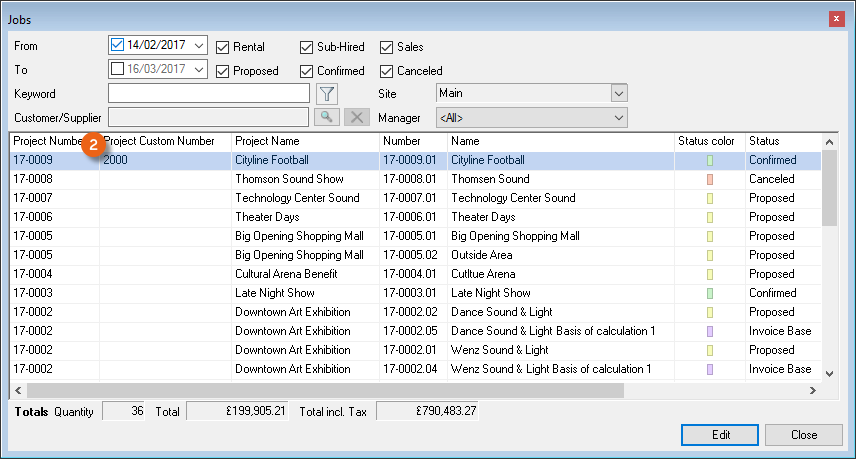Open the Manager dropdown list
Screen dimensions: 856x459
click(x=619, y=118)
